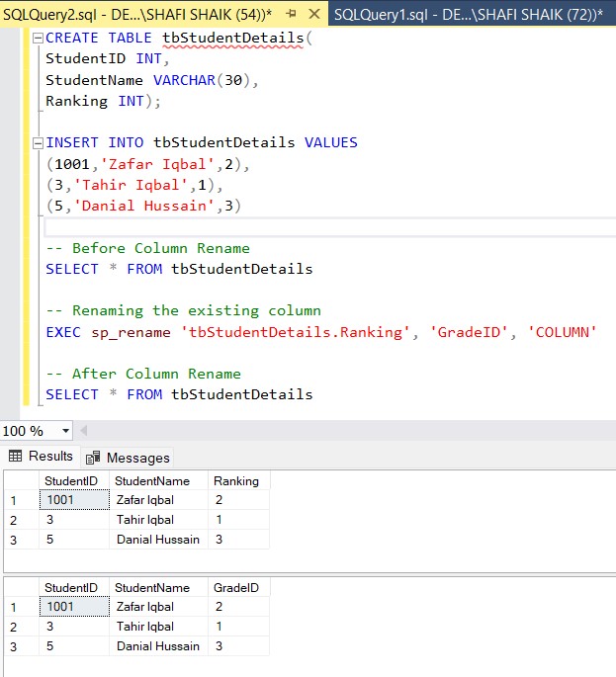
Task: Click the 'Renaming the existing column' comment
Action: pyautogui.click(x=184, y=311)
